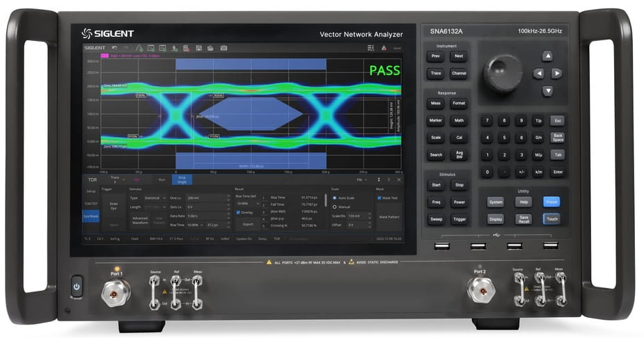Click the Scale/Div stepper arrows

[369, 216]
